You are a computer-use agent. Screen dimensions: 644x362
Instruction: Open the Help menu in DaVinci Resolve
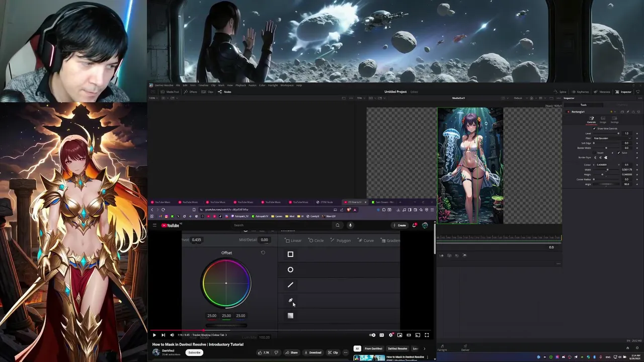point(299,85)
